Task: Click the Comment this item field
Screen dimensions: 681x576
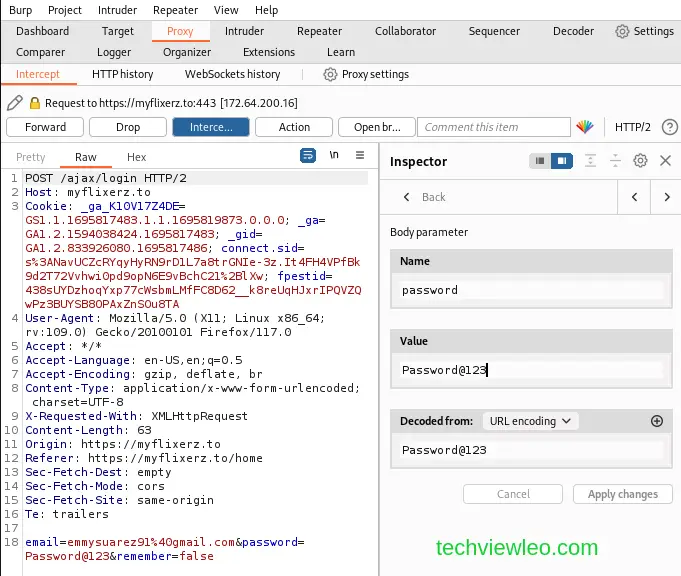Action: pyautogui.click(x=492, y=127)
